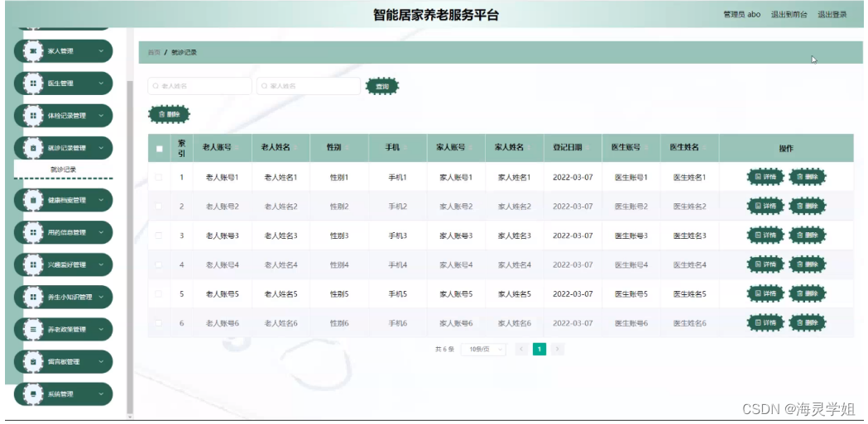Click the 体检记录管理 sidebar icon
Screen dimensions: 868x424
tap(33, 116)
